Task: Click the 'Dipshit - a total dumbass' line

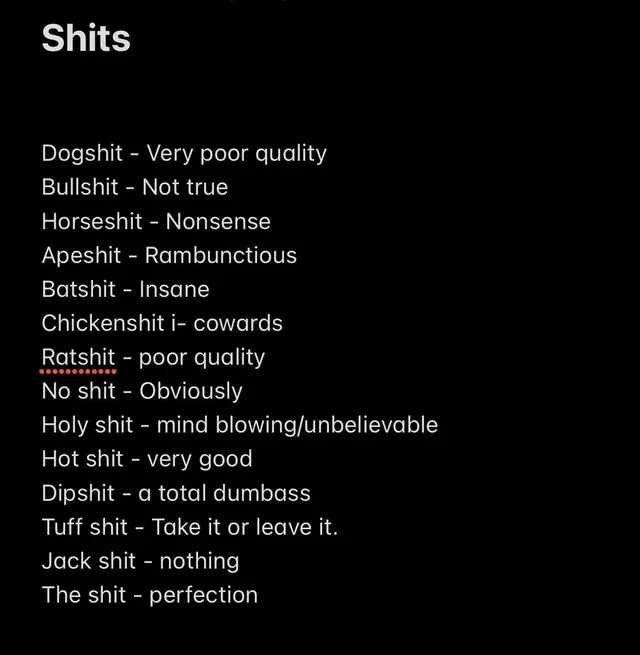Action: [x=176, y=493]
